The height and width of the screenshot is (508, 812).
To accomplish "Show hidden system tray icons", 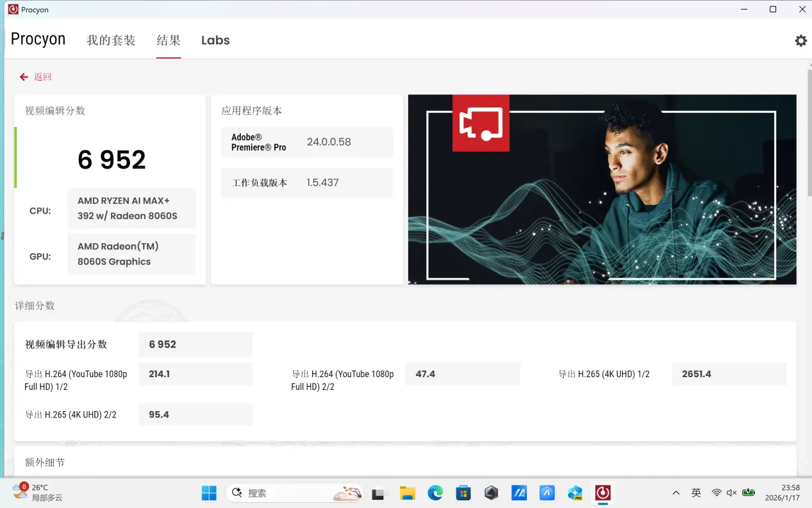I will tap(675, 493).
